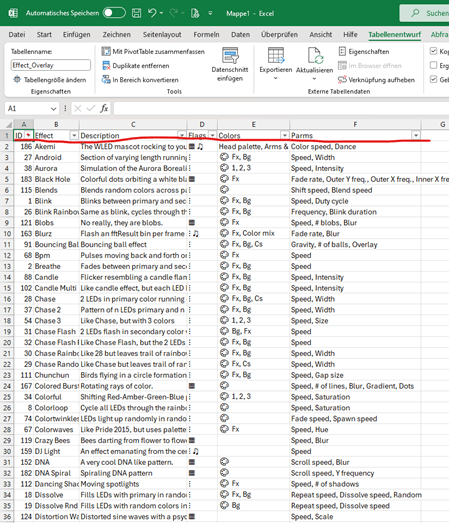Switch to the Start tab

coord(44,34)
